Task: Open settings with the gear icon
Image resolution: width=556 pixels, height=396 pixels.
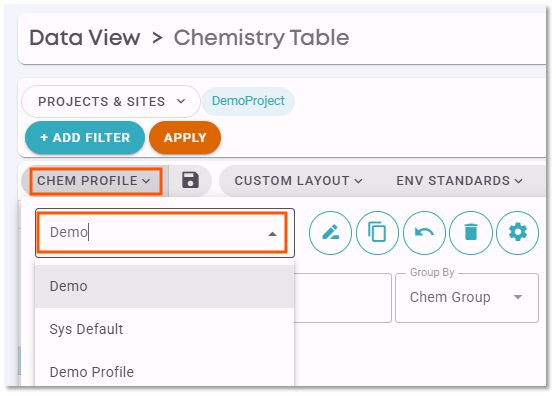Action: coord(517,233)
